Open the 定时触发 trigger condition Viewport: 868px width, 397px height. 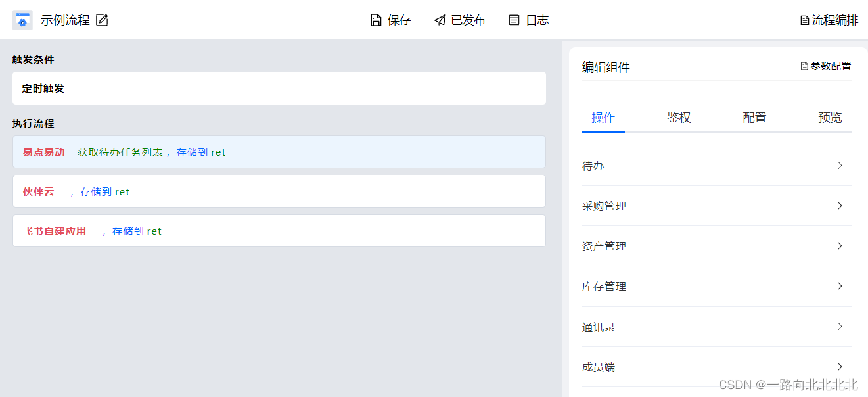coord(279,87)
